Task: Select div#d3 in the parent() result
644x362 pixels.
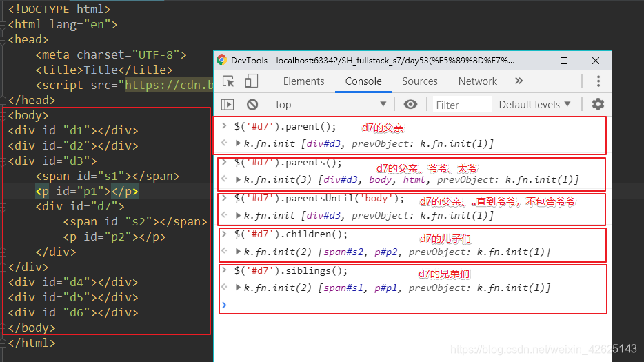Action: (x=323, y=144)
